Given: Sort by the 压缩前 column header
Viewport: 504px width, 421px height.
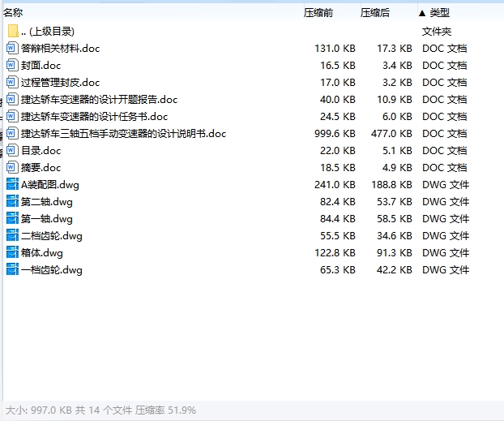Looking at the screenshot, I should pyautogui.click(x=318, y=13).
